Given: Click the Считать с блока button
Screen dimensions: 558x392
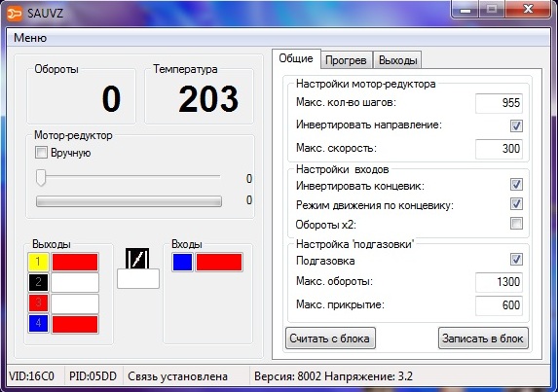Looking at the screenshot, I should [330, 338].
